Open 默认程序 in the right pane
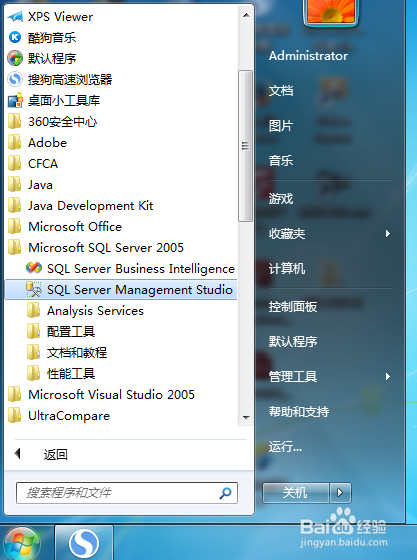Viewport: 417px width, 560px height. (293, 341)
